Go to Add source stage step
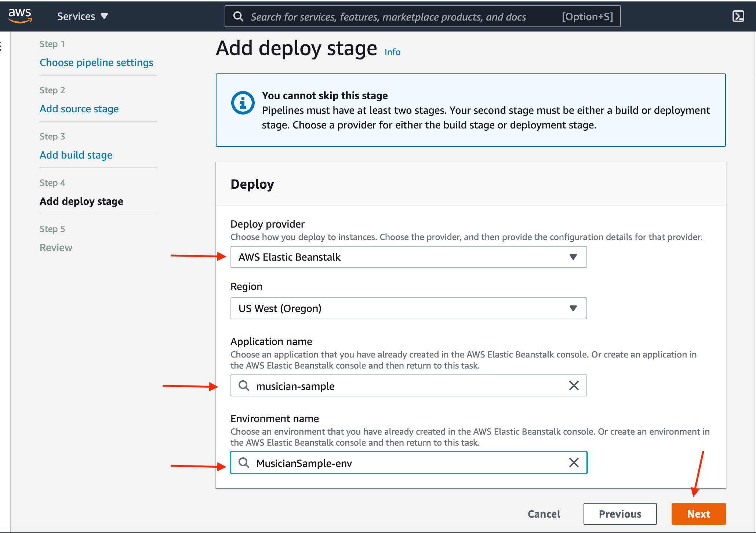Viewport: 756px width, 533px height. [x=79, y=109]
